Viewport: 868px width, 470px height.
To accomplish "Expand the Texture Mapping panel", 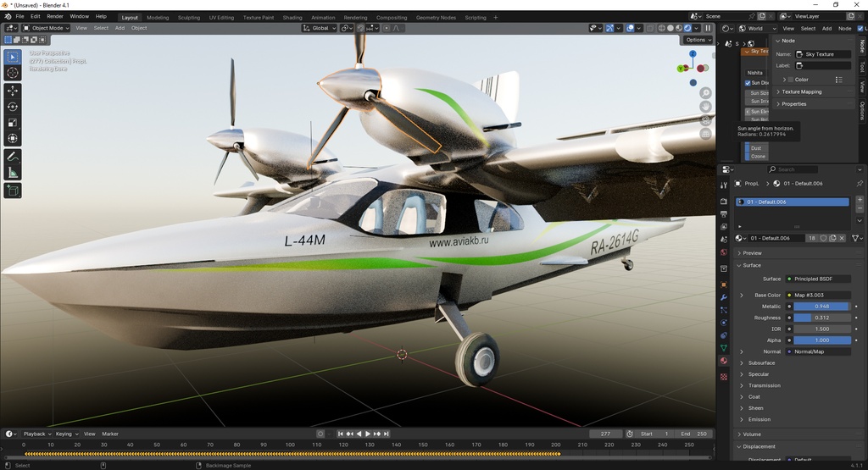I will (802, 91).
